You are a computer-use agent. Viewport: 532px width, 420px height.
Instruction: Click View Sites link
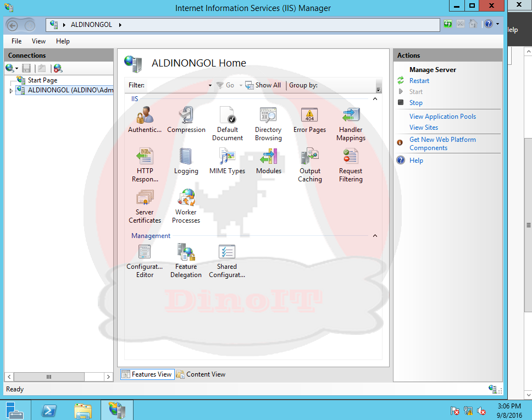(423, 128)
